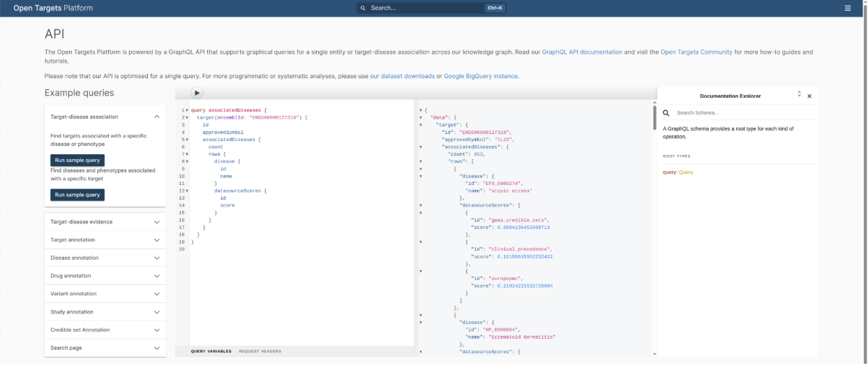Fold line 2 target(ensemblId) block arrow

[187, 117]
